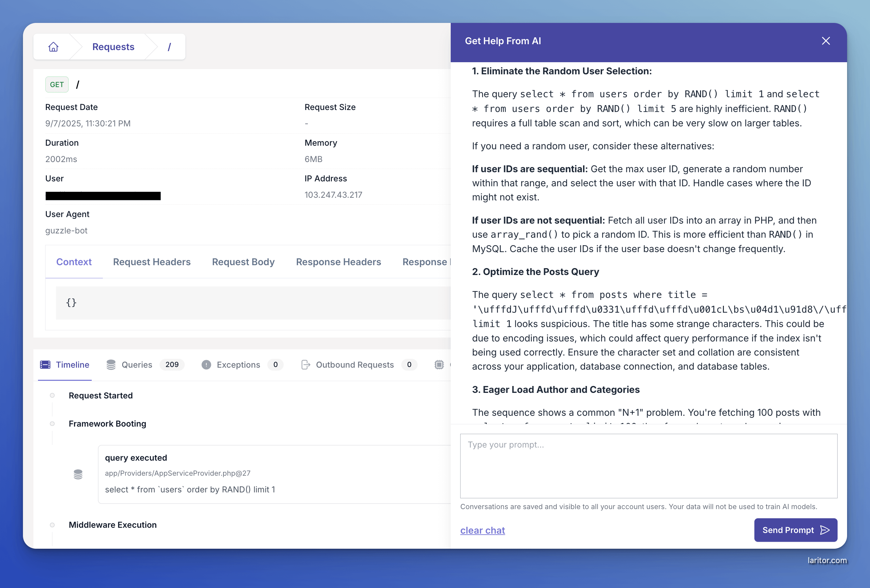
Task: Open the Response Headers tab
Action: [x=338, y=262]
